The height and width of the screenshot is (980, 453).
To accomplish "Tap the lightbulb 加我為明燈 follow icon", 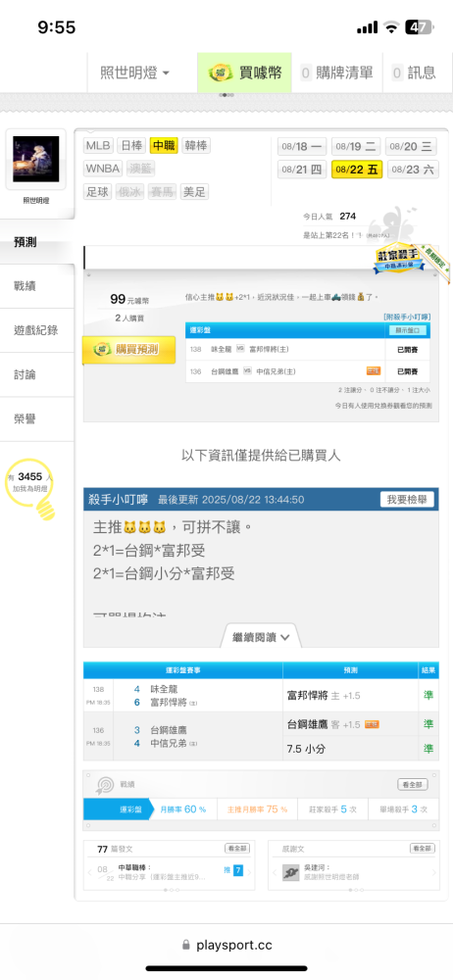I will (31, 491).
